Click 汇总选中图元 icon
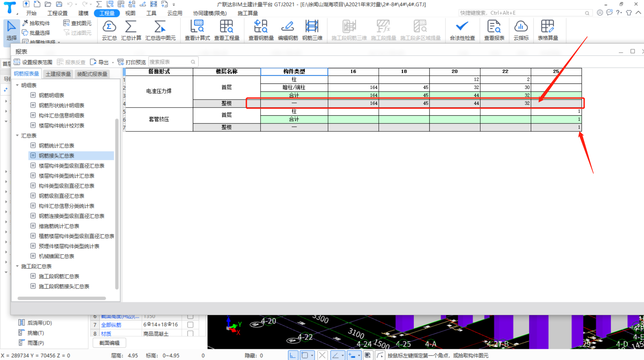644x360 pixels. pos(160,30)
